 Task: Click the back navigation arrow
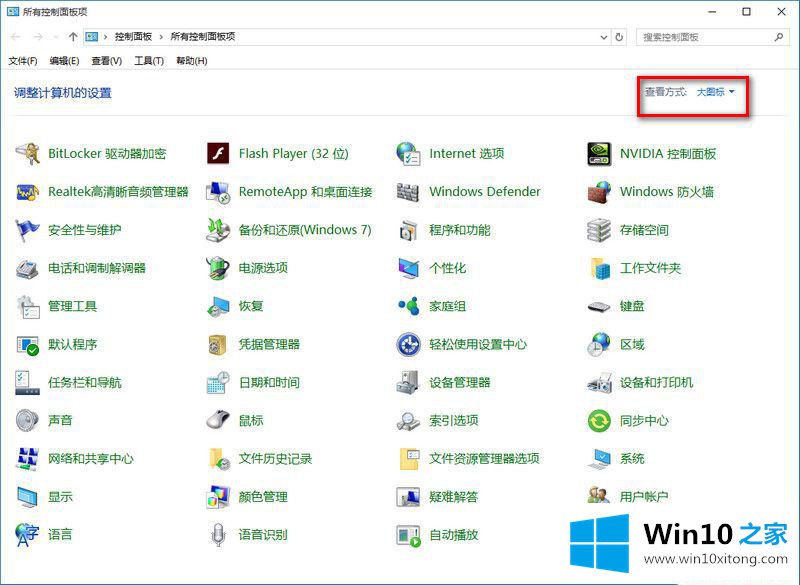pyautogui.click(x=15, y=37)
